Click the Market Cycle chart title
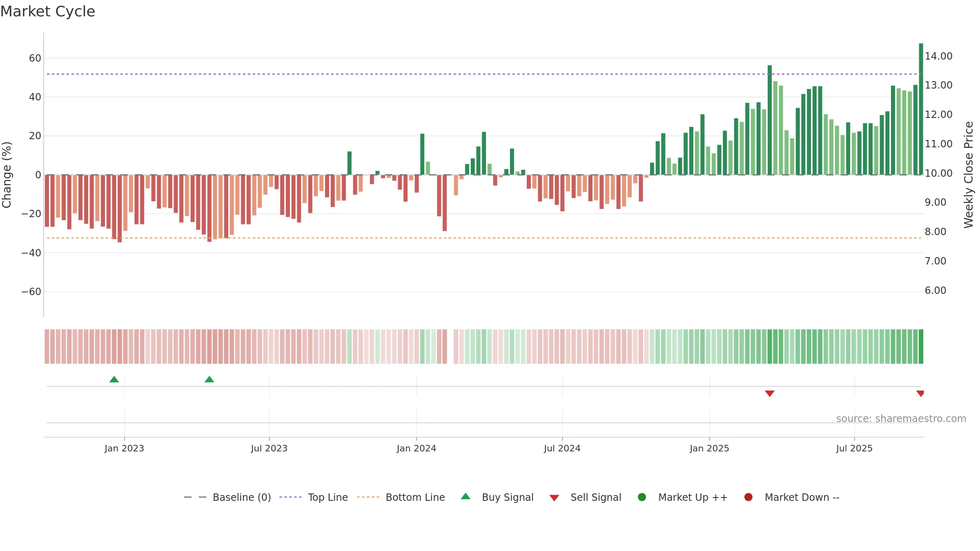 click(48, 11)
